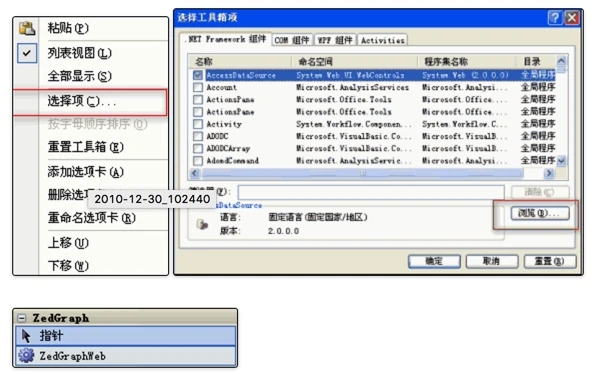Choose Paste (P) in context menu

click(68, 28)
